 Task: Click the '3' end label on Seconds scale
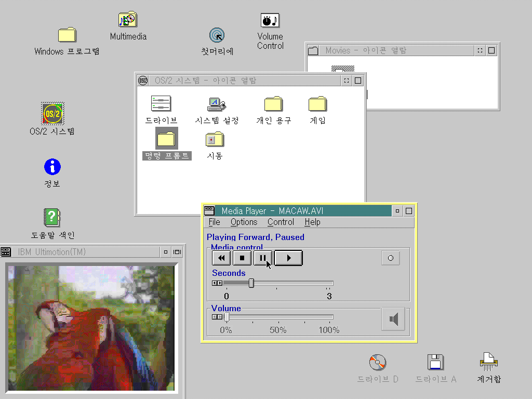coord(329,296)
